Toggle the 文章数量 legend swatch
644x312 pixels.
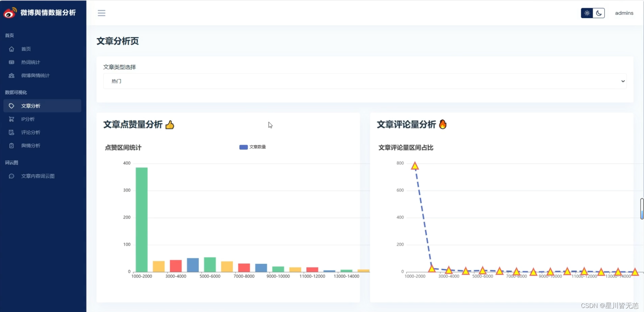(x=243, y=147)
